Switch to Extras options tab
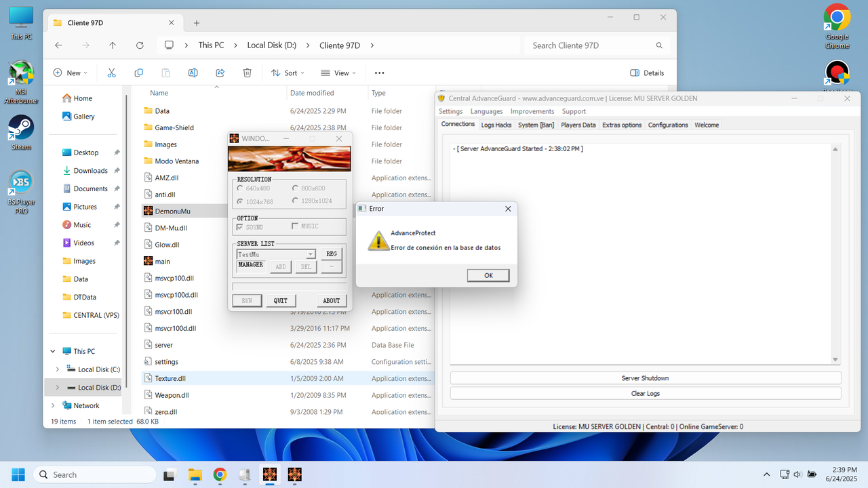 pyautogui.click(x=622, y=125)
